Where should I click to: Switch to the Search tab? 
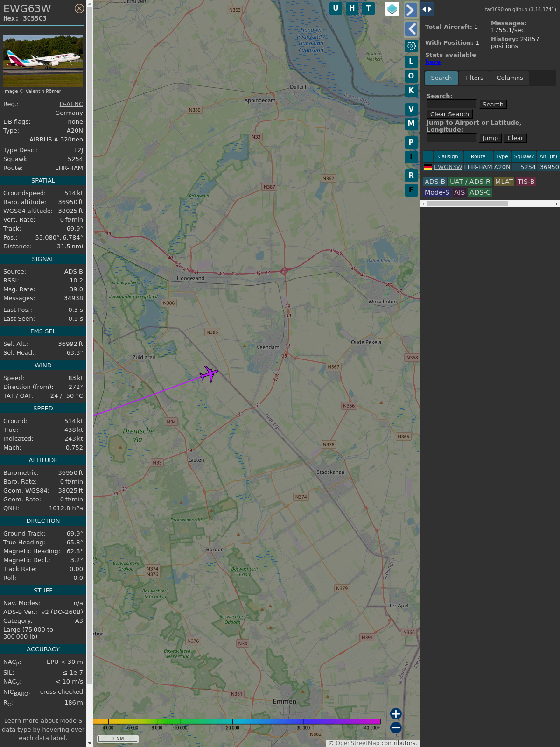(441, 78)
